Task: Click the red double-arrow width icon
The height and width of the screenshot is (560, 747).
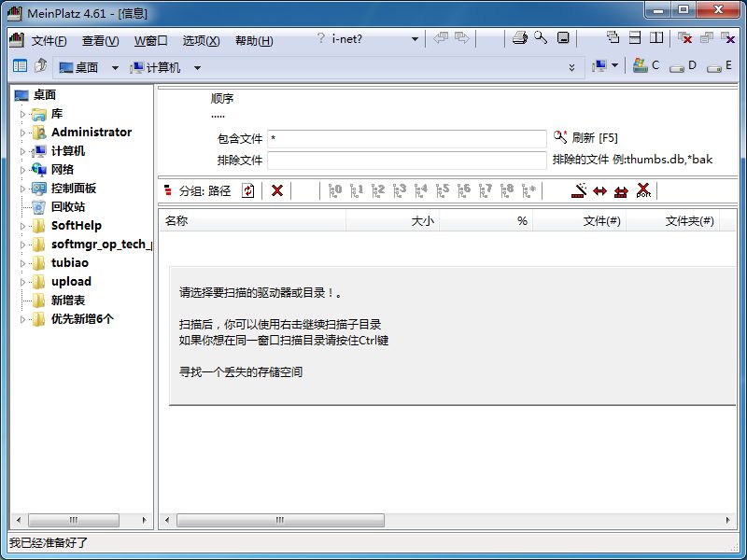Action: (599, 191)
